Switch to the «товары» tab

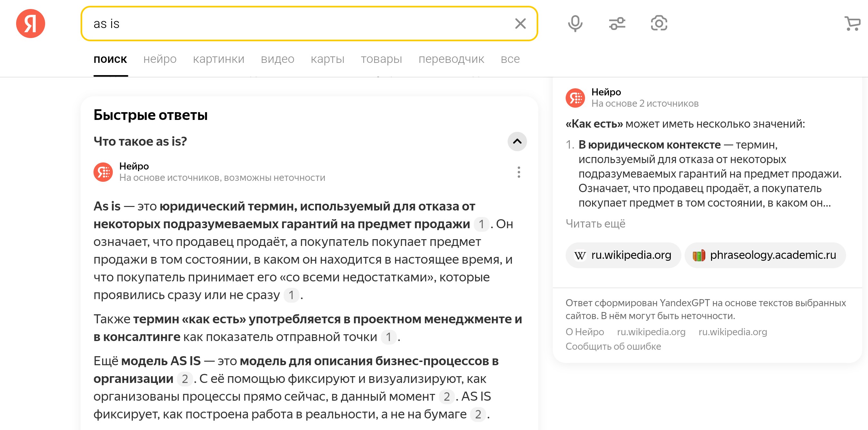(x=381, y=59)
